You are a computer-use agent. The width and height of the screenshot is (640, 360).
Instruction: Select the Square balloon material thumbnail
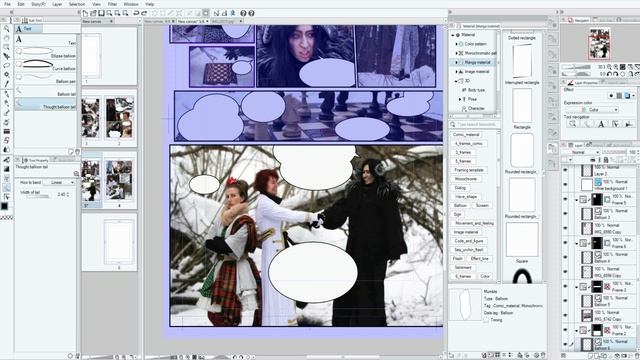click(x=522, y=240)
